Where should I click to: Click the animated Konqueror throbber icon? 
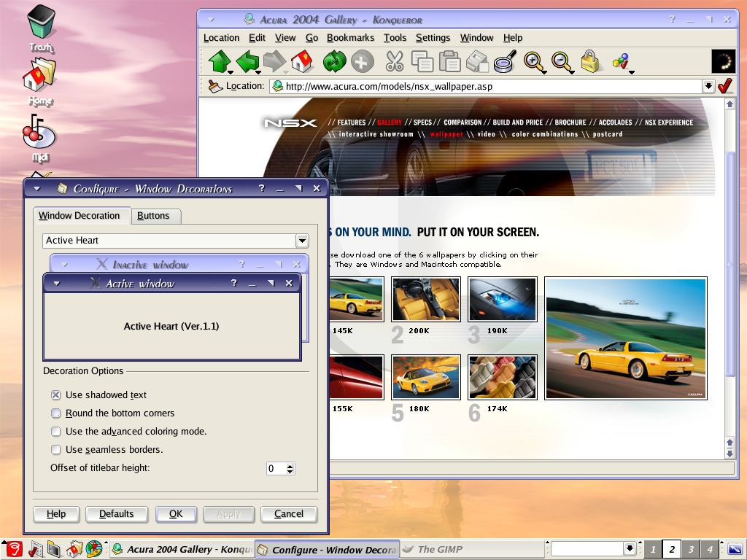point(723,61)
